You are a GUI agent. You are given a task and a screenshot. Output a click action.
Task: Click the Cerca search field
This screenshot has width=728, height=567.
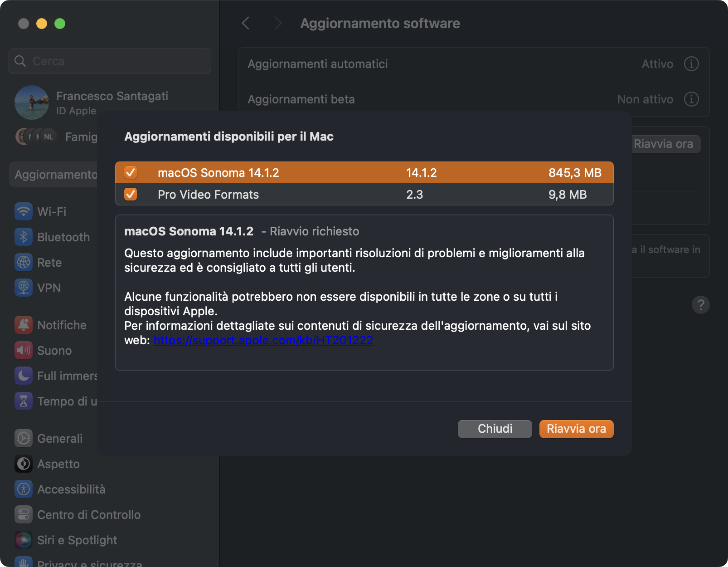110,61
